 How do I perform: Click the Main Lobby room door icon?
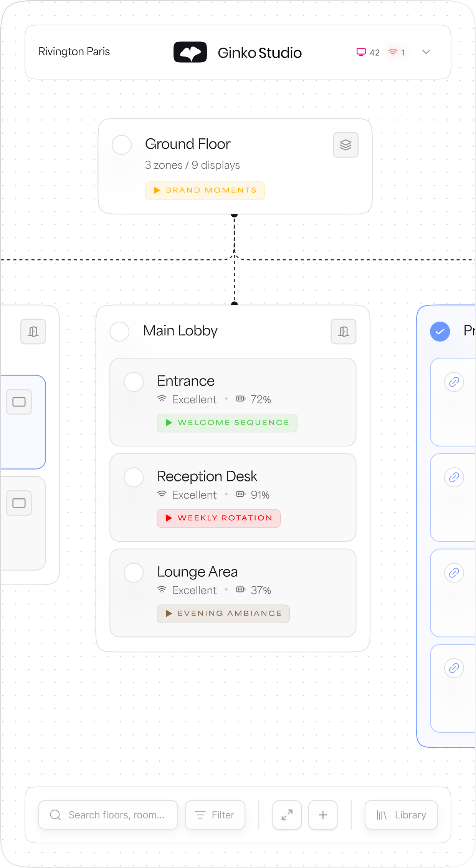[x=343, y=331]
